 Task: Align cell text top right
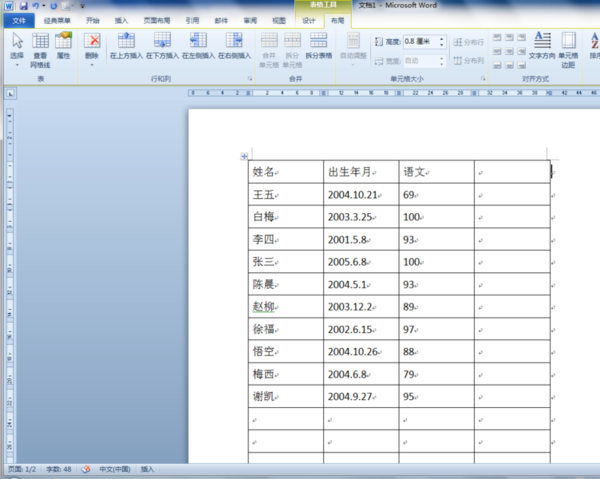522,37
